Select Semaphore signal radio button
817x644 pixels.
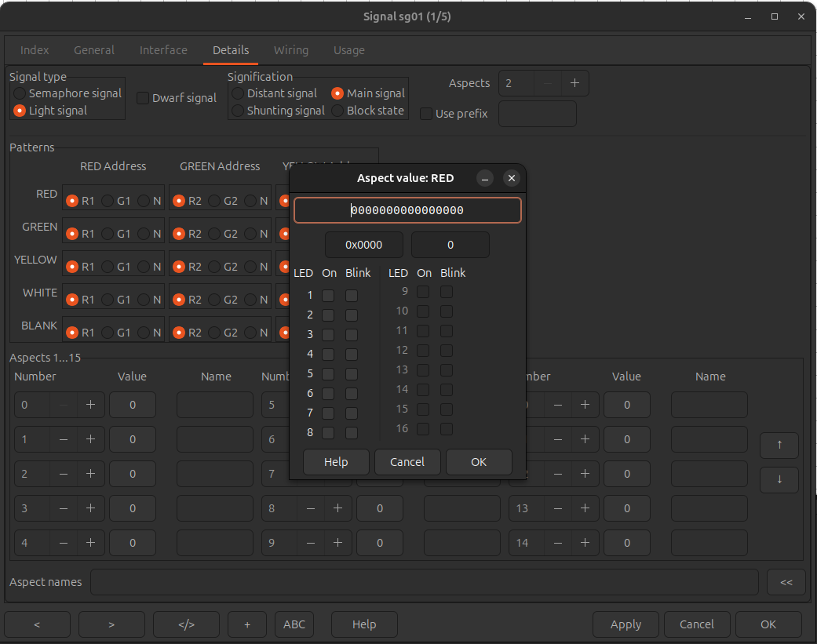coord(20,93)
